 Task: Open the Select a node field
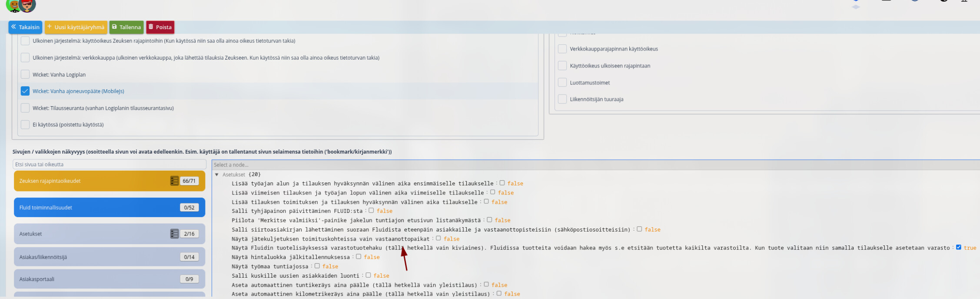point(565,165)
